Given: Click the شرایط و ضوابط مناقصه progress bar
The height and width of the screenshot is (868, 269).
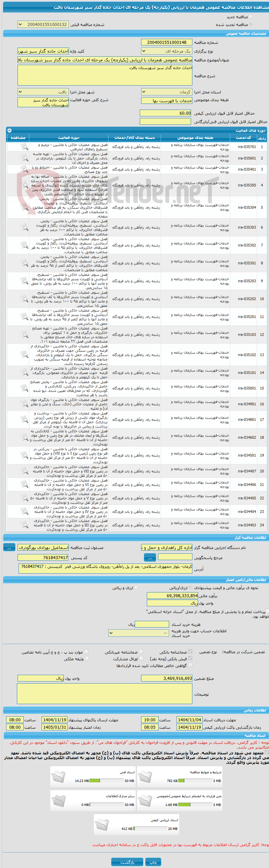Looking at the screenshot, I should [x=195, y=781].
